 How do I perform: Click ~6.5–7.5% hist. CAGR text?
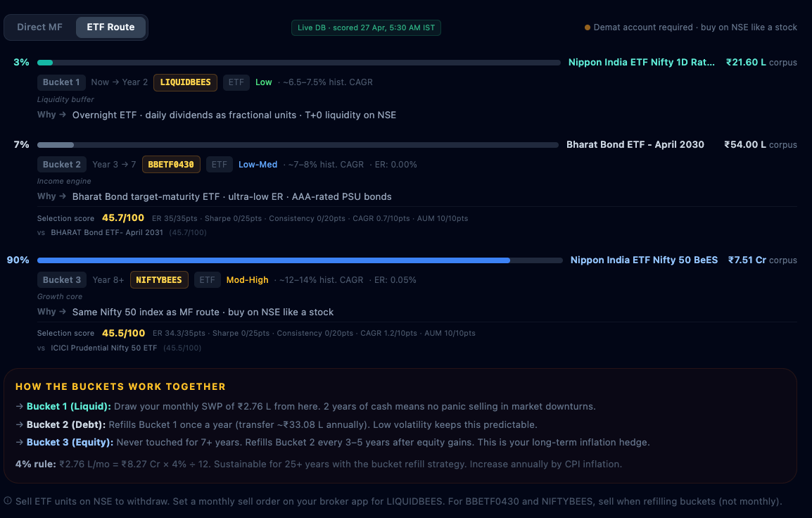[x=328, y=82]
